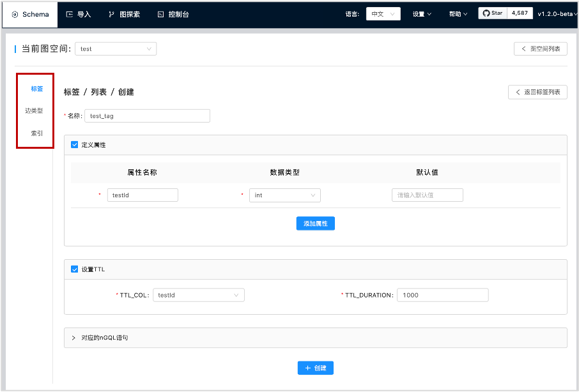Click the 图探索 branch icon
Screen dimensions: 579x392
(x=111, y=15)
